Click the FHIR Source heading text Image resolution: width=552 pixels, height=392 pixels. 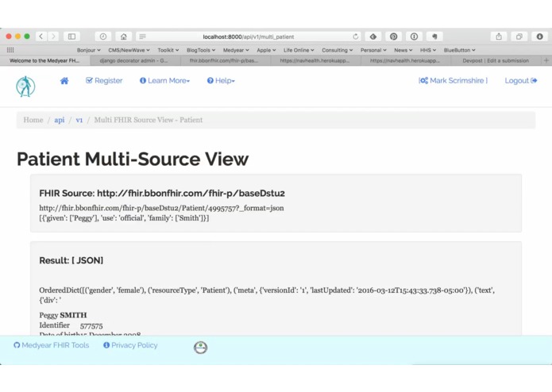tap(162, 194)
